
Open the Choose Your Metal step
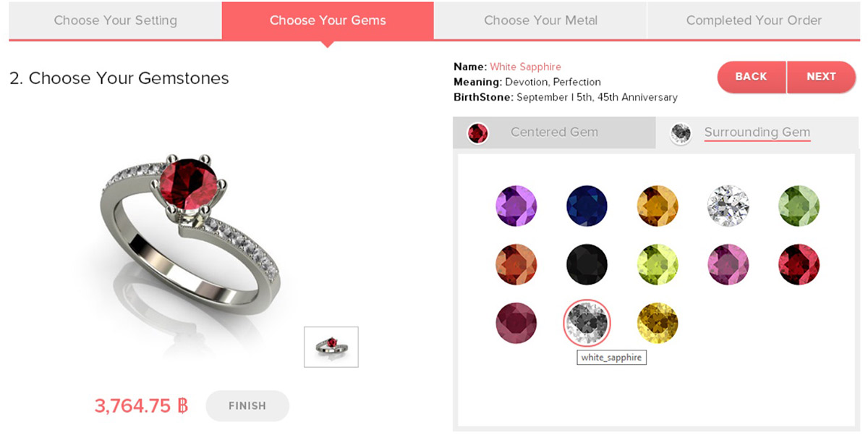click(x=540, y=20)
